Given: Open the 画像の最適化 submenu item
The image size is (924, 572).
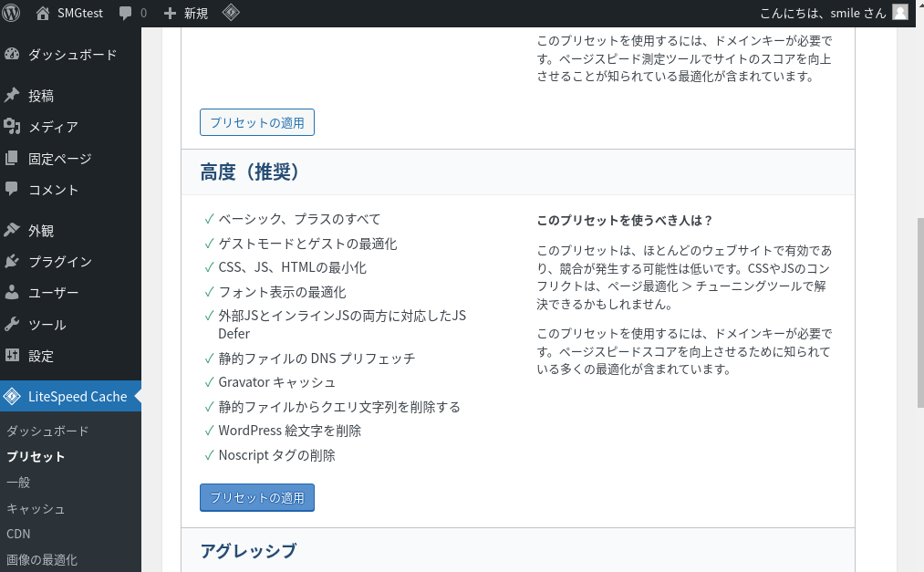Looking at the screenshot, I should tap(42, 559).
